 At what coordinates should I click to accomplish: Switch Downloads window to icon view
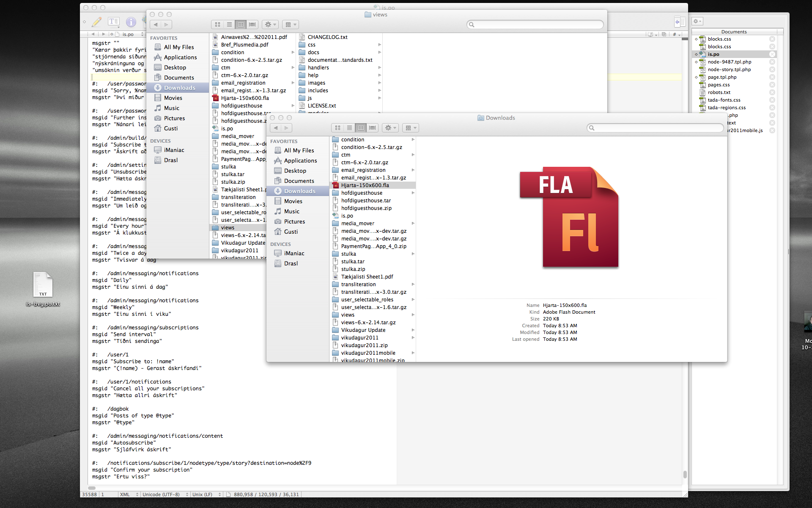pos(337,128)
